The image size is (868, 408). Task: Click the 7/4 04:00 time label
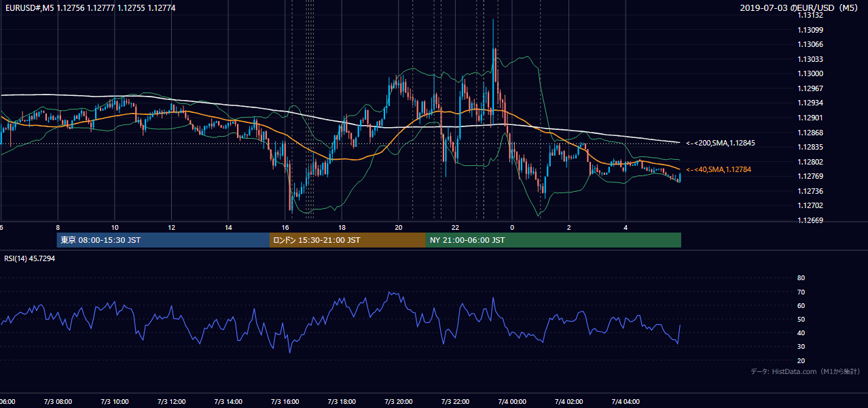[626, 402]
